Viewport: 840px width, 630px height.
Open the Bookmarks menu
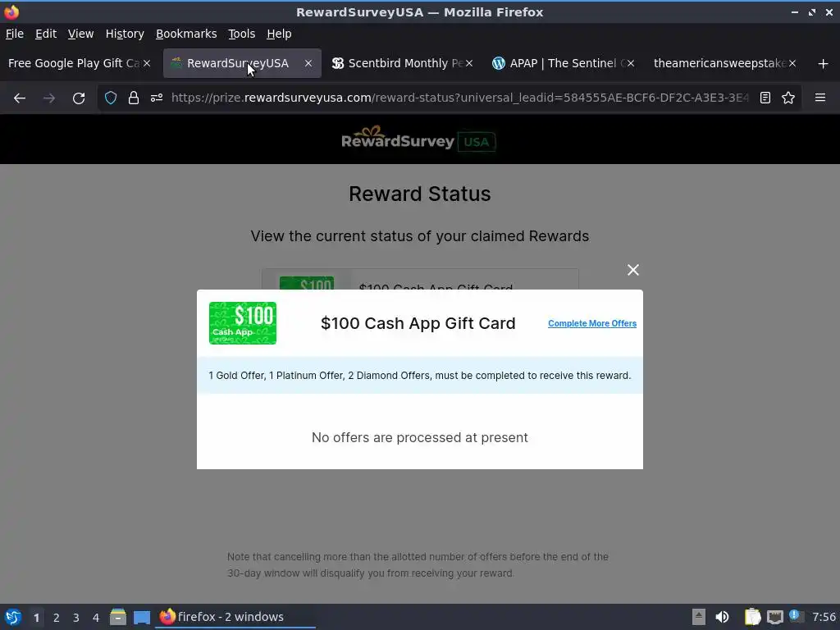pos(186,34)
